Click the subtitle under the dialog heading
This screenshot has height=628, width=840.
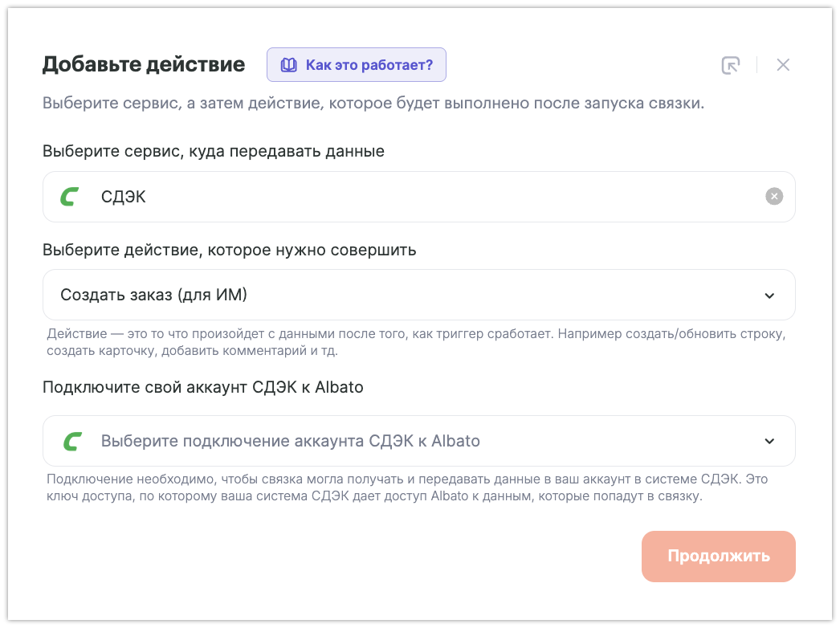tap(373, 104)
